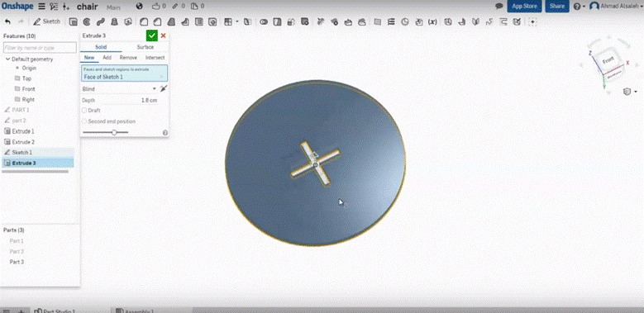Click the Filter by name or type field
The height and width of the screenshot is (313, 644).
pos(40,48)
